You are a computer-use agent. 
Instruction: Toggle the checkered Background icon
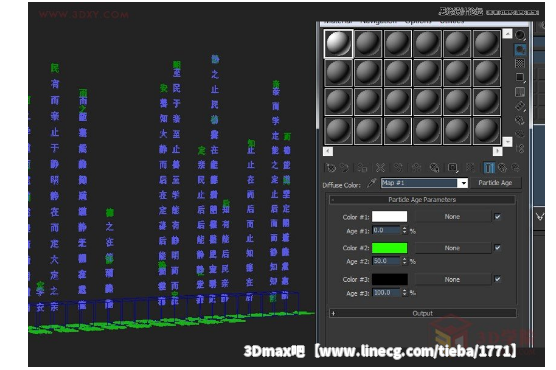pyautogui.click(x=520, y=63)
